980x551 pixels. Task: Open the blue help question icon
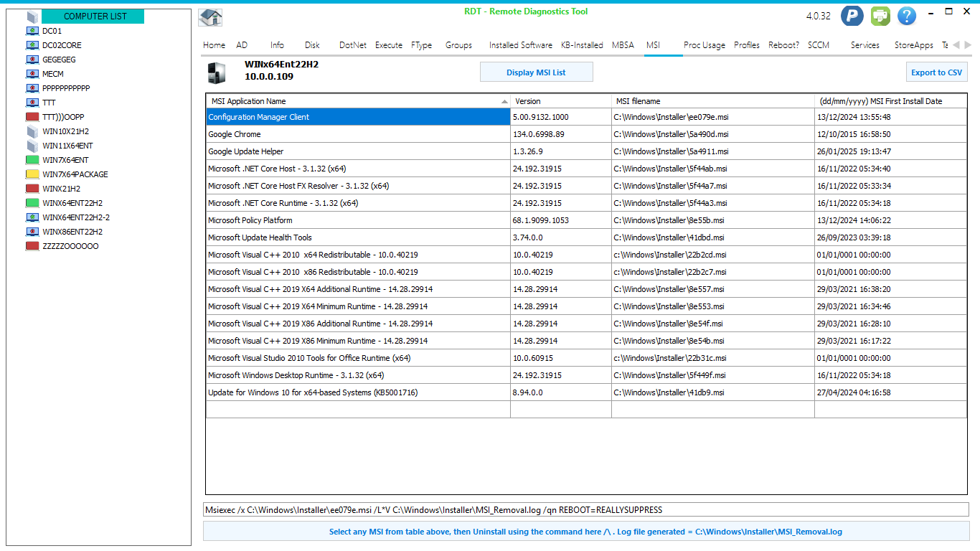907,16
